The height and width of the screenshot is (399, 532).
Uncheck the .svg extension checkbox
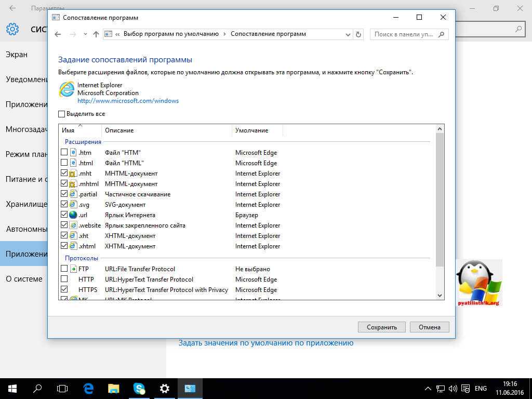click(x=64, y=205)
